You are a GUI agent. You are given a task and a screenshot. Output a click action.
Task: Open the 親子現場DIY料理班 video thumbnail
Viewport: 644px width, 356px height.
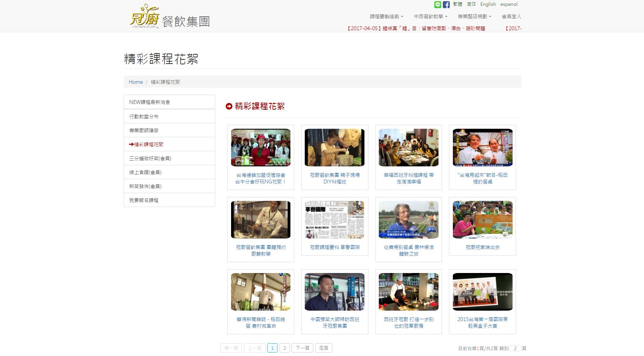click(334, 148)
